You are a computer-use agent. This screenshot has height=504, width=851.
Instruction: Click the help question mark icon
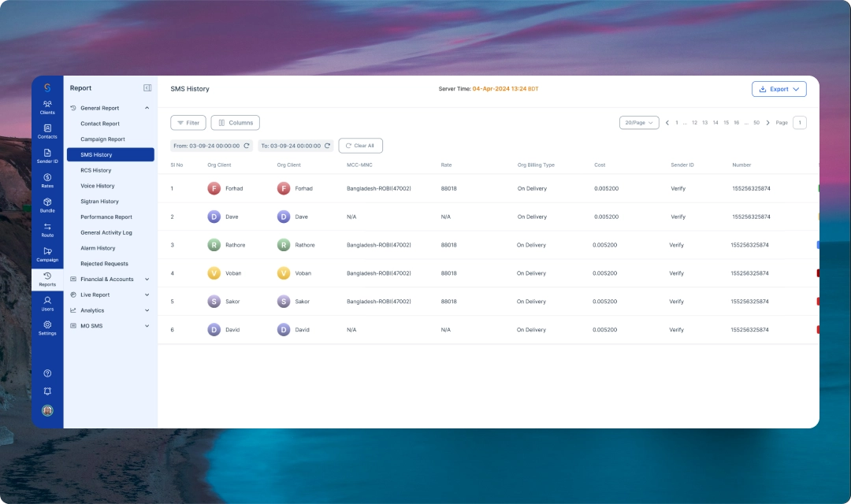point(47,373)
